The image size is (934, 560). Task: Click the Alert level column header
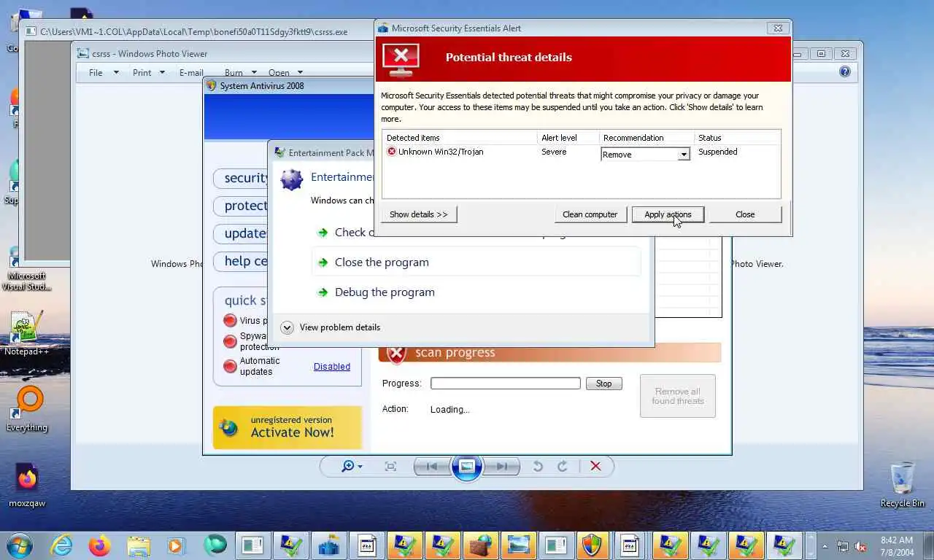coord(568,138)
